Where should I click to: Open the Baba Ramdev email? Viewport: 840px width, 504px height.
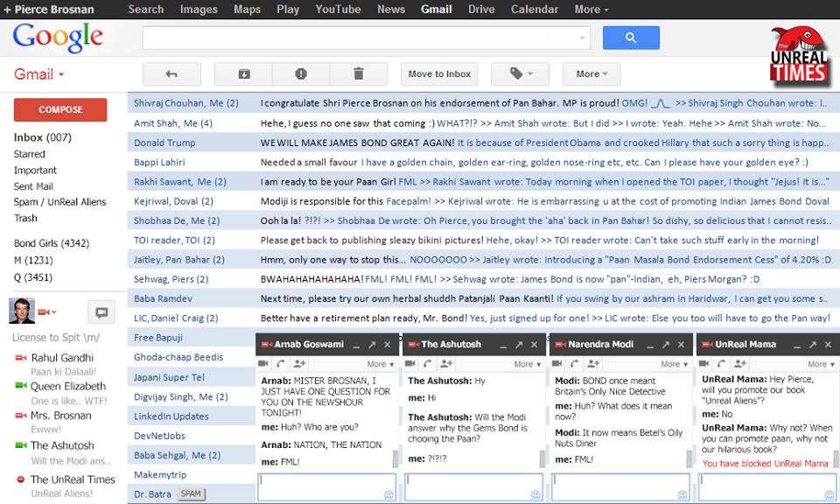pos(483,298)
